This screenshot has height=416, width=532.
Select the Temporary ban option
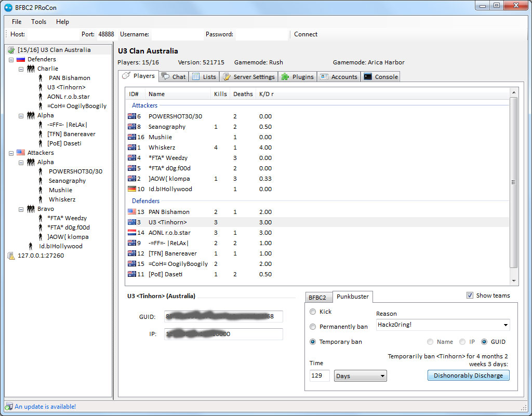click(313, 342)
